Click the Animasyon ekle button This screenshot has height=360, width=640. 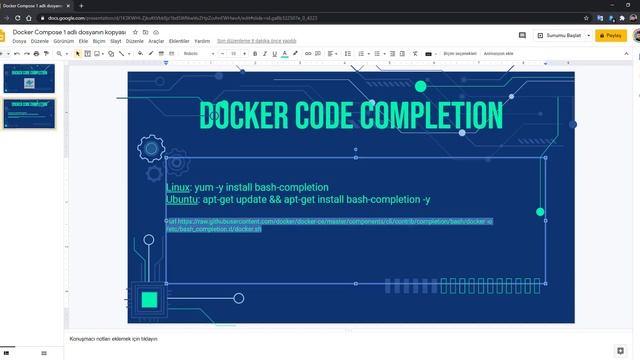[x=498, y=53]
